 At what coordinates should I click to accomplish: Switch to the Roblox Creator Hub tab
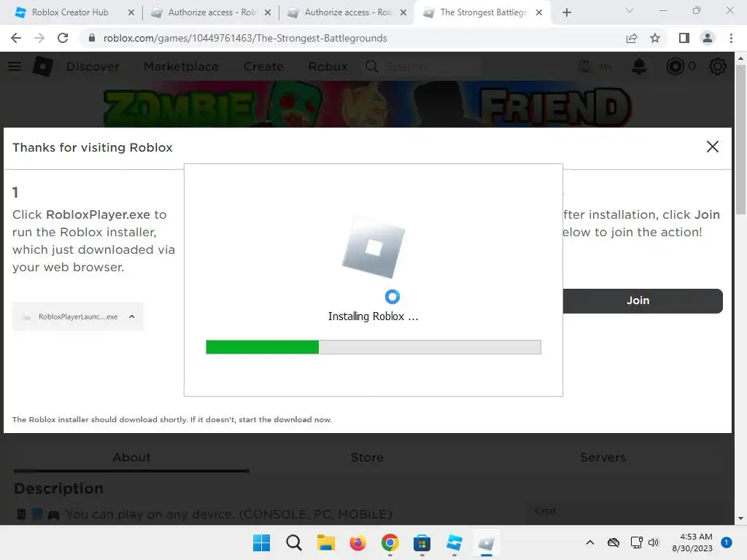[69, 12]
